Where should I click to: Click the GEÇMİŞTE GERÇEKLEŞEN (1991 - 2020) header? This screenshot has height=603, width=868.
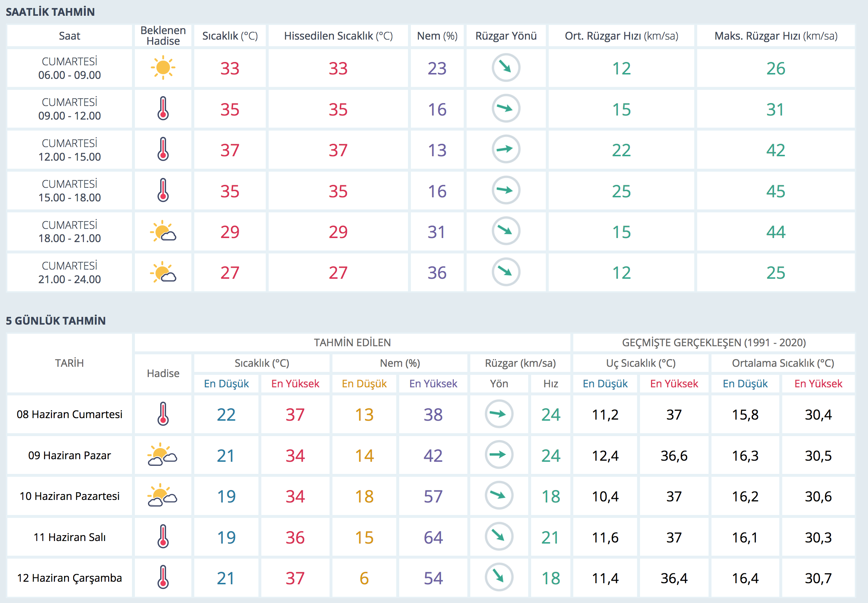point(714,343)
